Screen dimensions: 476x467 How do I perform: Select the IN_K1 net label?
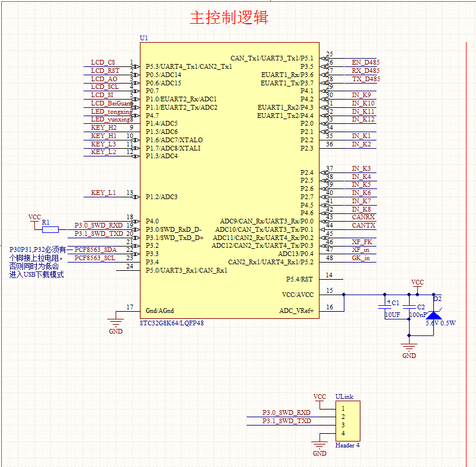click(361, 136)
